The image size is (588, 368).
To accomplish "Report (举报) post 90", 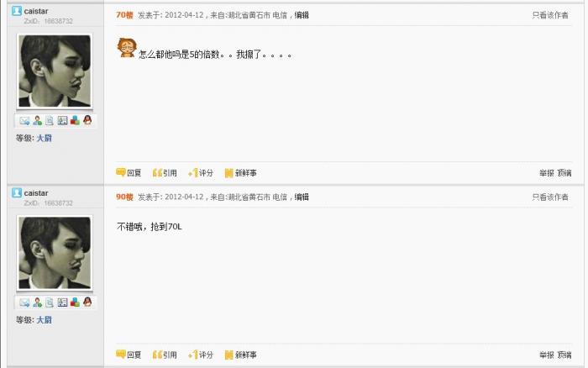I will pos(546,355).
